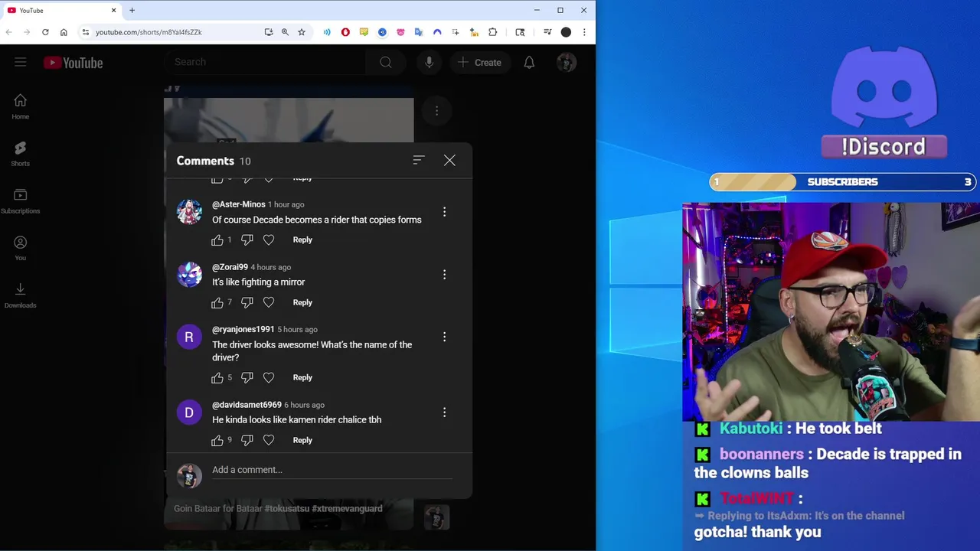The height and width of the screenshot is (551, 980).
Task: Open the account avatar menu
Action: pos(567,63)
